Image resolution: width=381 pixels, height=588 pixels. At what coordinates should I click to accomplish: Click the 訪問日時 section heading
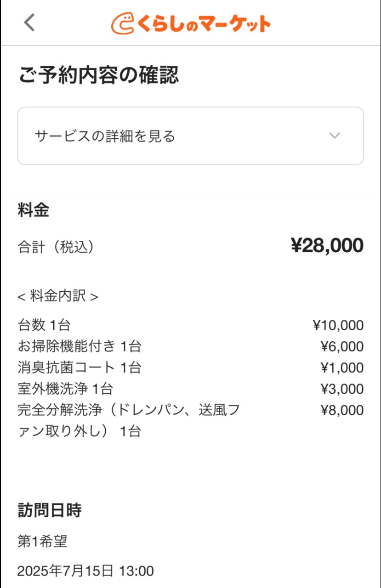50,510
